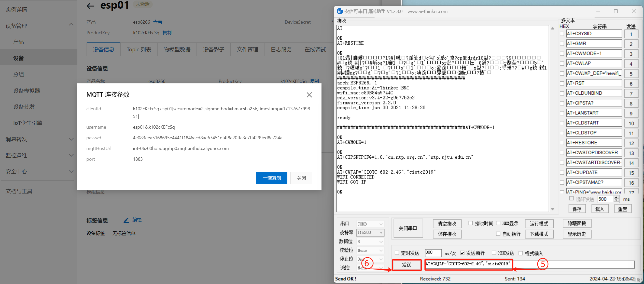Collapse the 设备管理 sidebar section

[71, 24]
